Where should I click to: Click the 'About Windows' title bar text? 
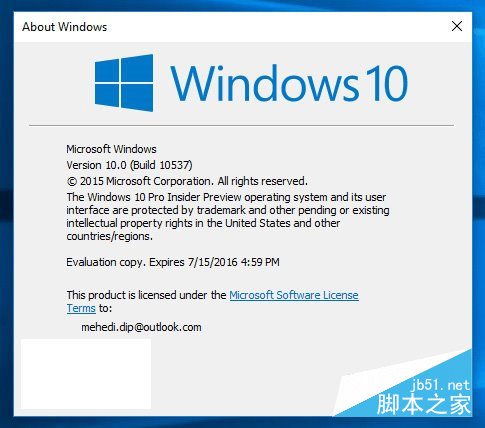coord(65,27)
